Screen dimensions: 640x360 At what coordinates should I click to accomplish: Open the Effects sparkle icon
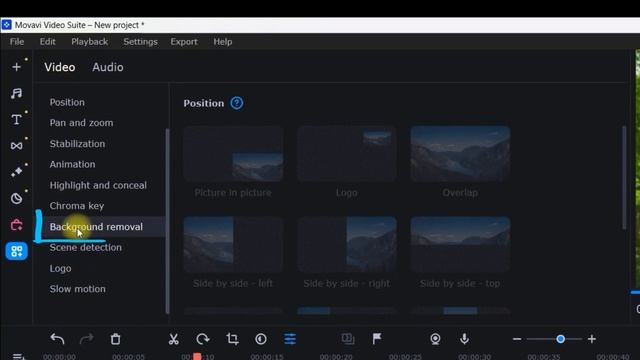pos(16,172)
